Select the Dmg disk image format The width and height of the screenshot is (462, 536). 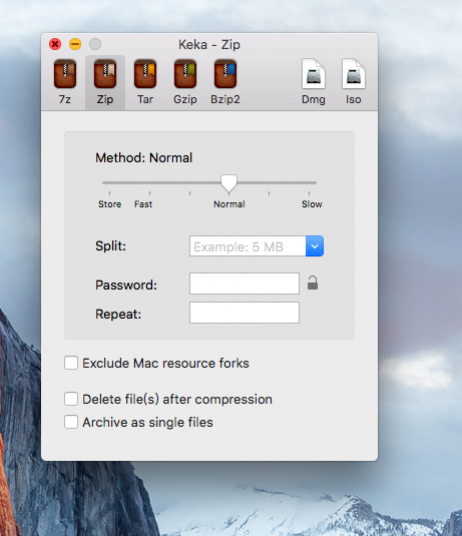pos(313,74)
